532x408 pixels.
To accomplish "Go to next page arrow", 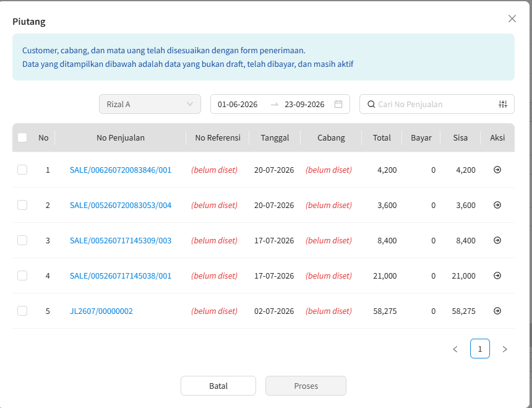I will (505, 349).
